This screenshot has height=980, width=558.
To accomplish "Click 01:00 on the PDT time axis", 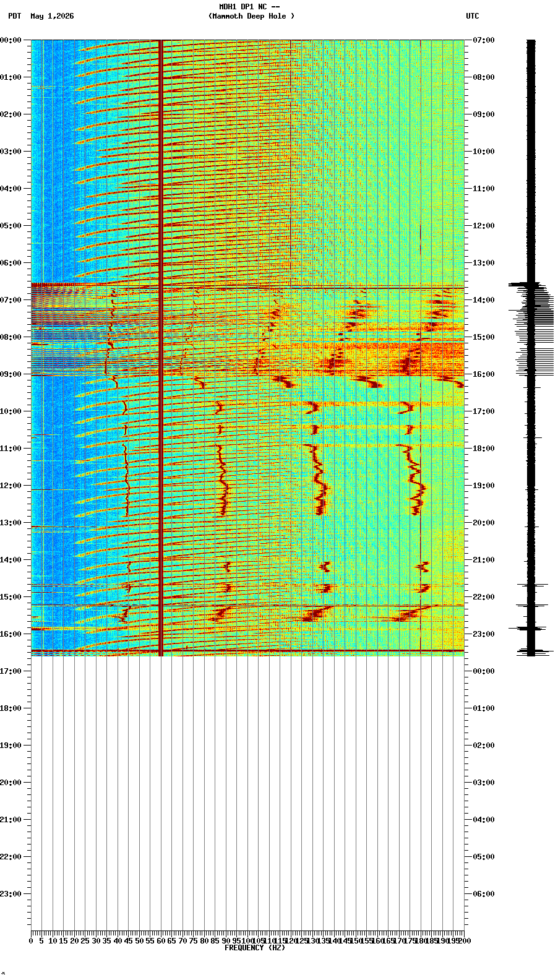I will (11, 77).
